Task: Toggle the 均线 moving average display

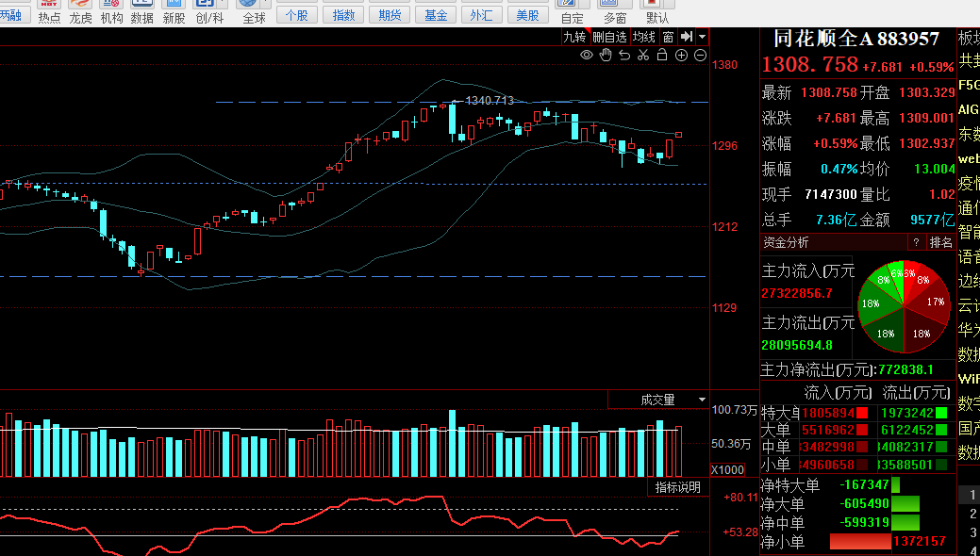Action: pos(644,37)
